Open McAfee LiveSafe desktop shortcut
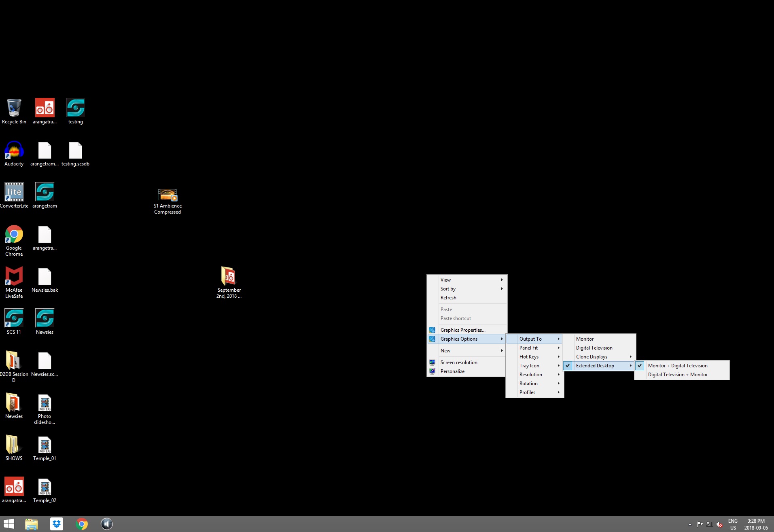Viewport: 774px width, 532px height. [x=14, y=278]
